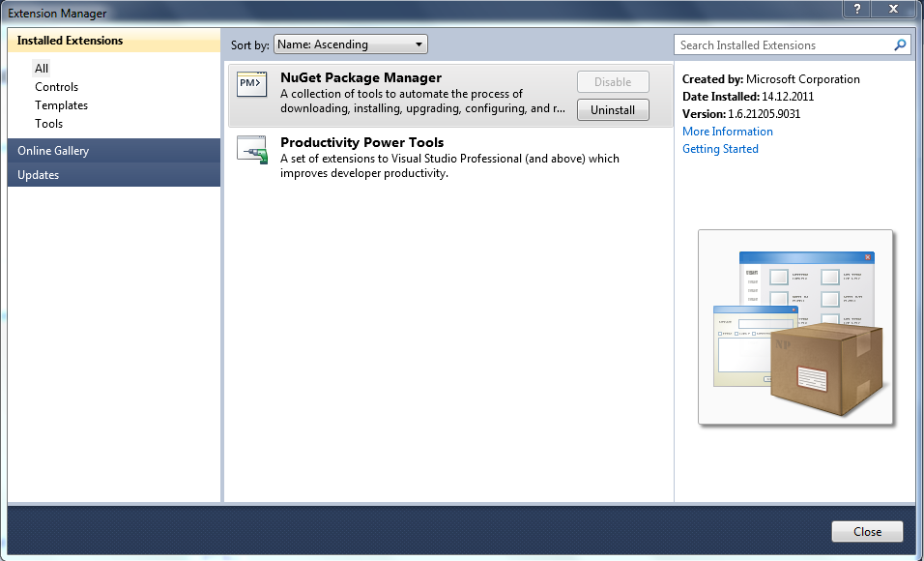Click the Date Installed value 14.12.2011
This screenshot has width=924, height=561.
click(x=788, y=96)
